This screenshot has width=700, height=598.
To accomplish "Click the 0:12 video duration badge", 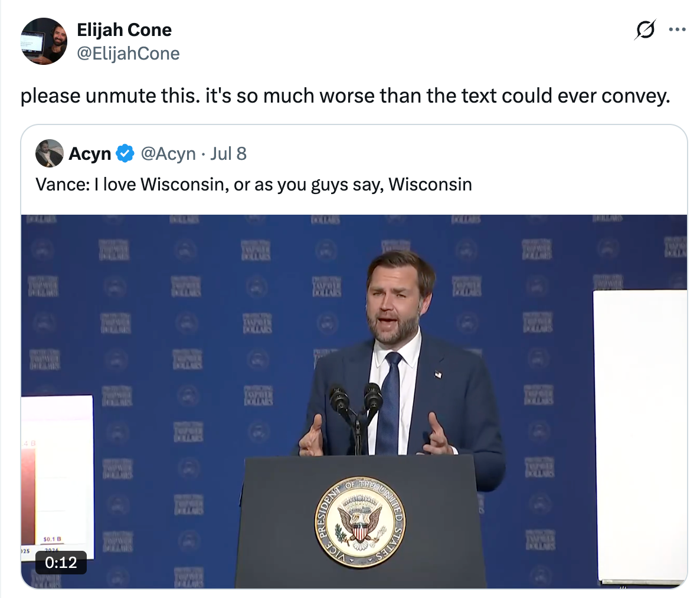I will click(x=61, y=563).
